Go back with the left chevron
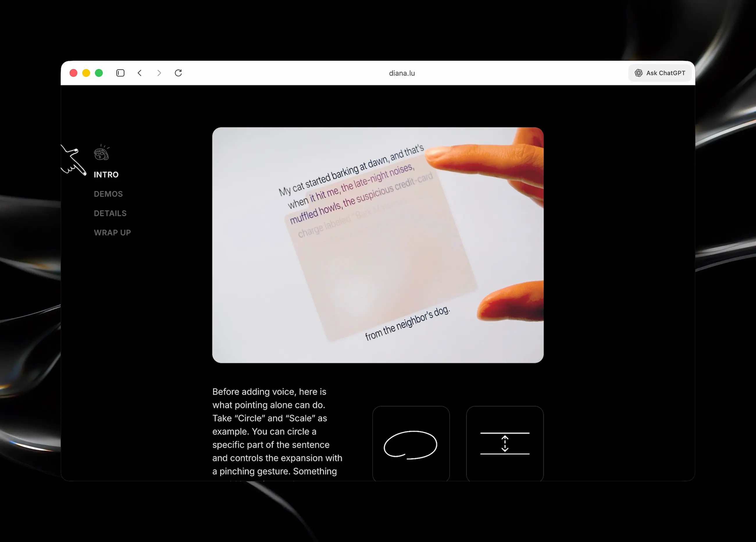The image size is (756, 542). [140, 73]
